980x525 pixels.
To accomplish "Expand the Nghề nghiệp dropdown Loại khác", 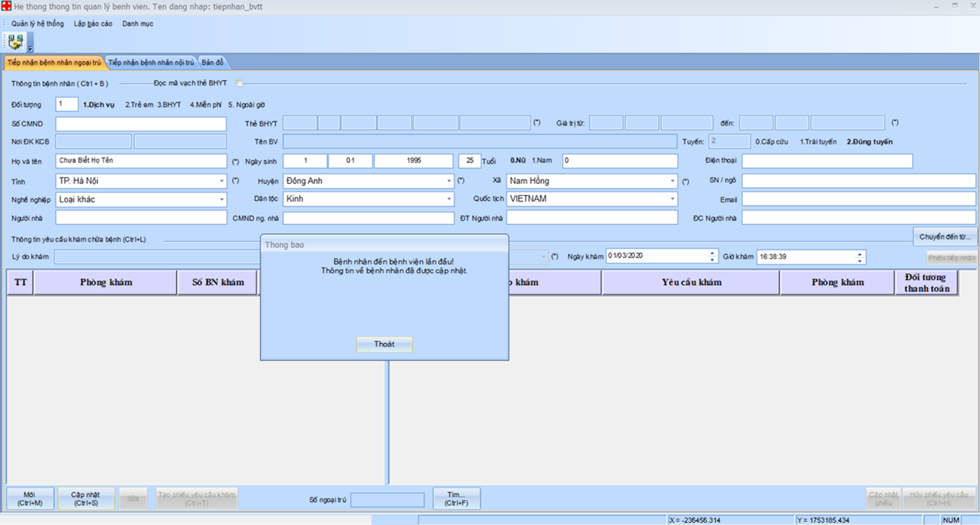I will coord(222,199).
